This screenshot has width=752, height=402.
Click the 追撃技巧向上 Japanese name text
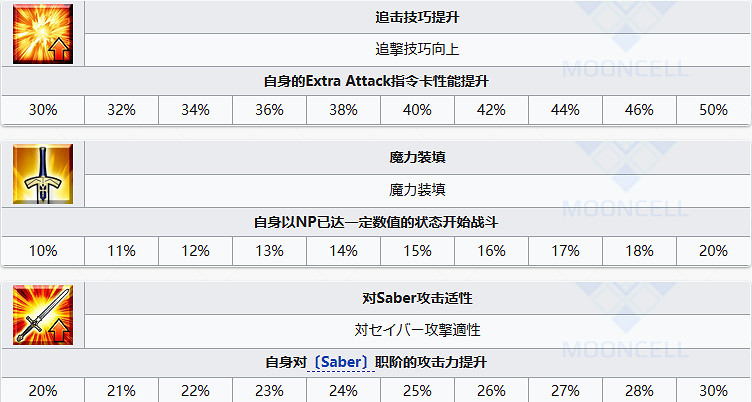coord(417,49)
